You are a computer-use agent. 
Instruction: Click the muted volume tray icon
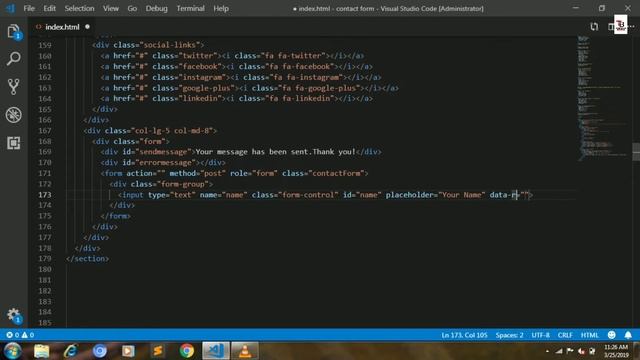point(581,351)
